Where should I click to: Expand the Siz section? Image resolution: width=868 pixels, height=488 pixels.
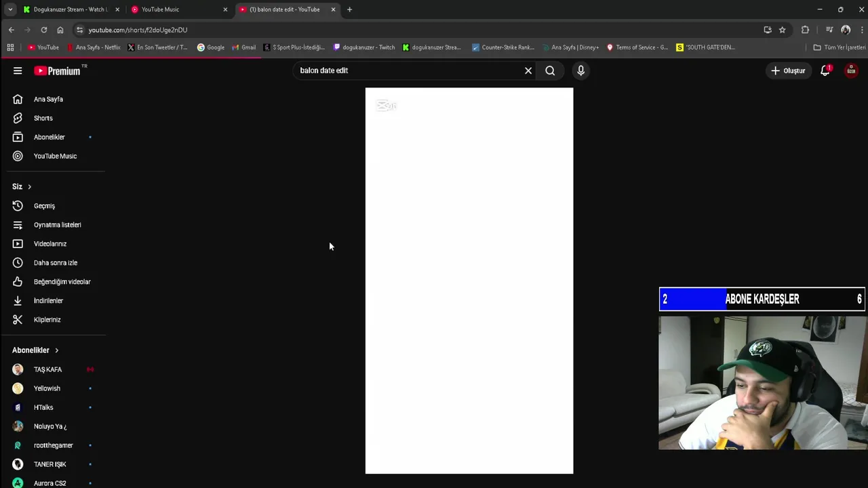pos(22,186)
